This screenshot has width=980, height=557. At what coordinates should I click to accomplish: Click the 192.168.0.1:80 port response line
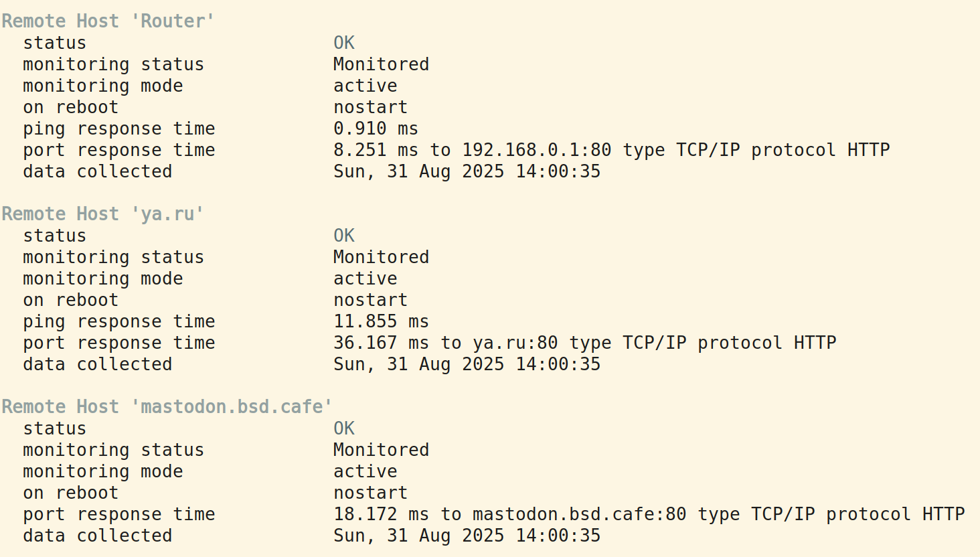pyautogui.click(x=611, y=150)
